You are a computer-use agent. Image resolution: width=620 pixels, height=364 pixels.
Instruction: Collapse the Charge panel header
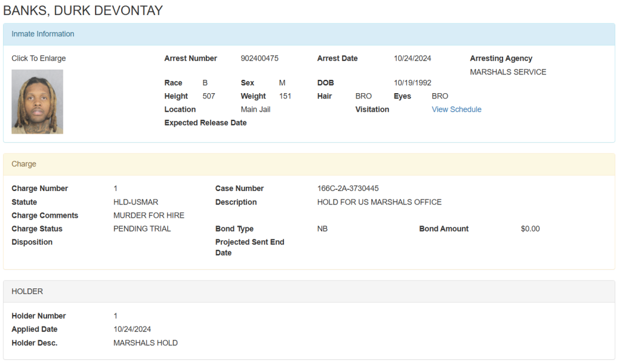pos(24,164)
